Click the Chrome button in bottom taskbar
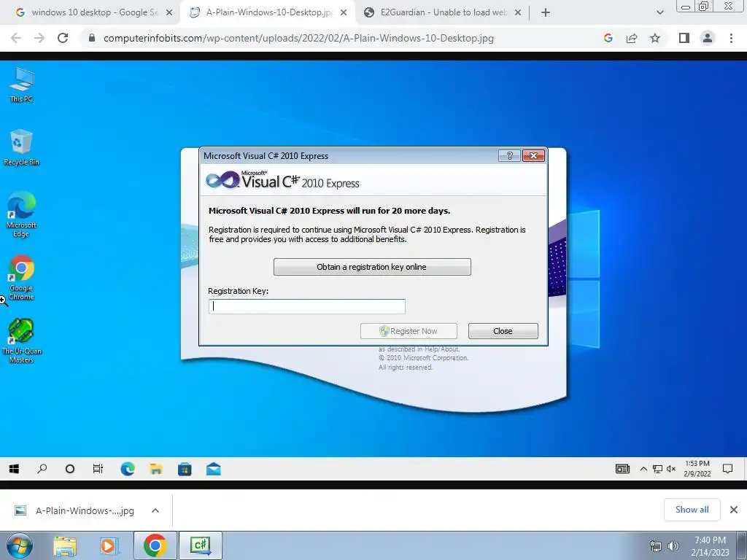747x560 pixels. (x=155, y=545)
